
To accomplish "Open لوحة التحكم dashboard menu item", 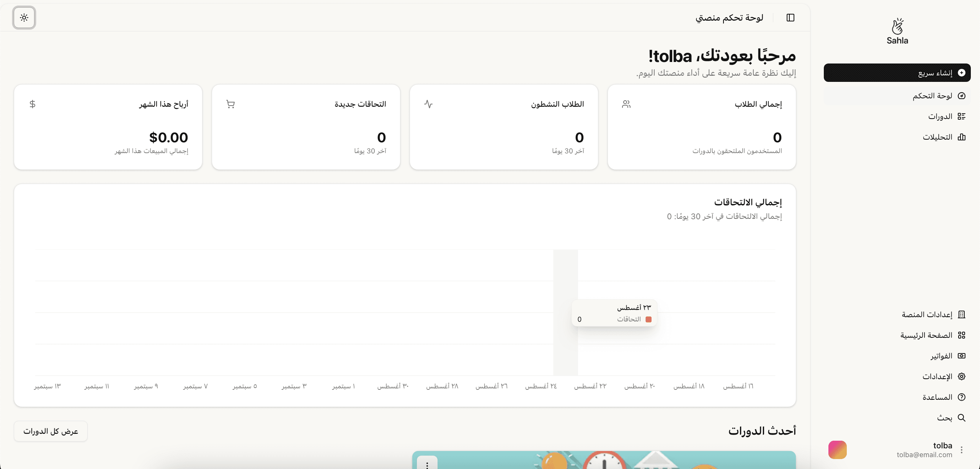I will (933, 96).
